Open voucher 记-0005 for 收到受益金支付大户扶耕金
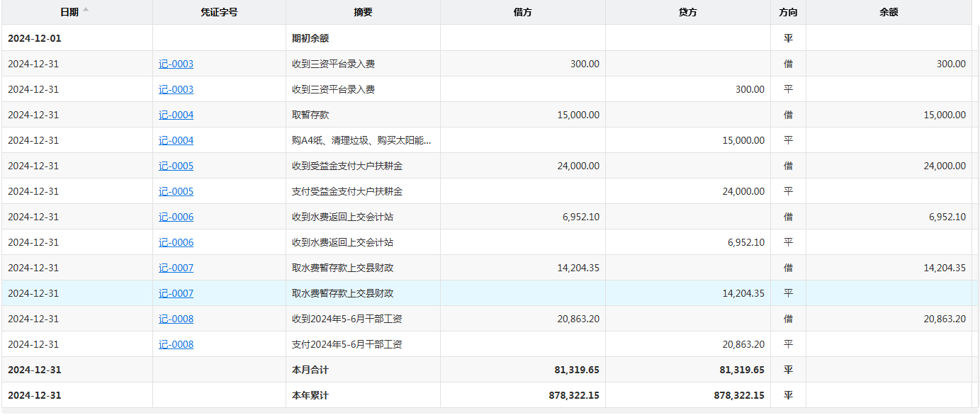Viewport: 980px width, 420px height. point(176,166)
